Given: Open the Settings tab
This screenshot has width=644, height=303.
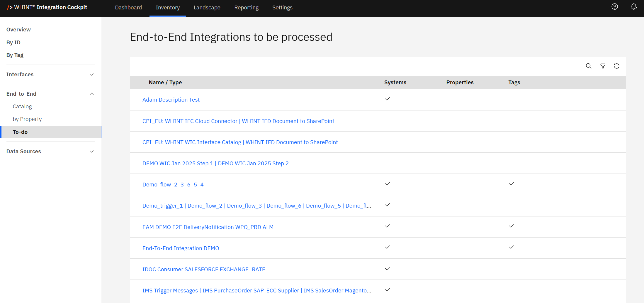Looking at the screenshot, I should pyautogui.click(x=282, y=8).
